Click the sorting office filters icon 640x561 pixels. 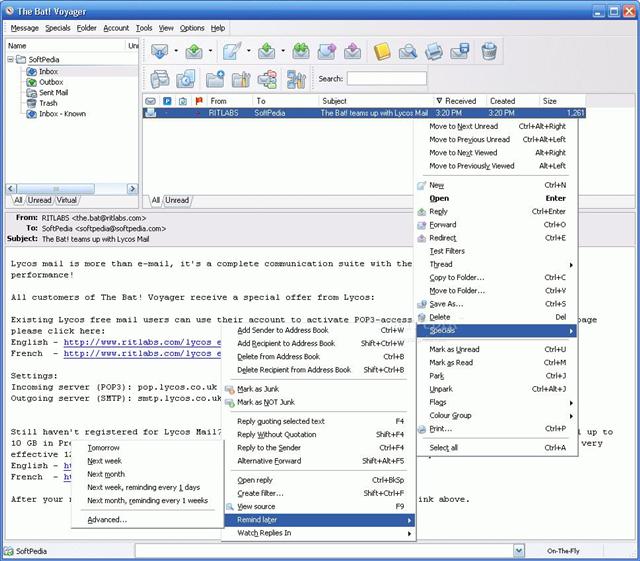tap(267, 79)
